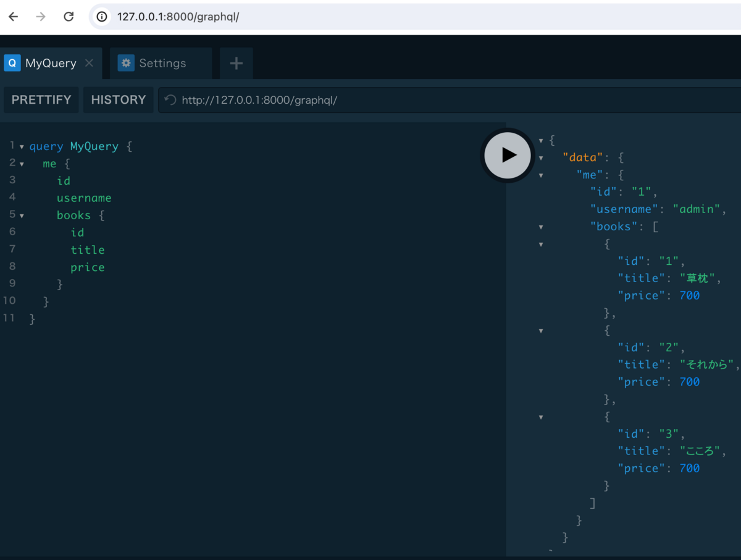741x560 pixels.
Task: Click the browser back arrow
Action: 14,17
